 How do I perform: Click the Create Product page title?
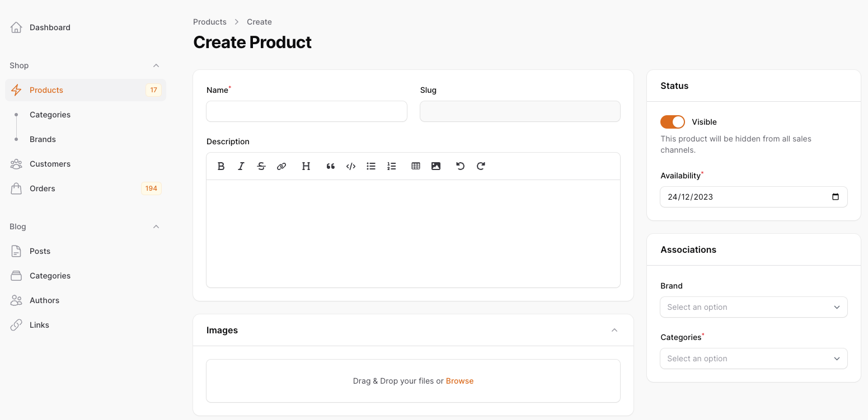tap(252, 42)
